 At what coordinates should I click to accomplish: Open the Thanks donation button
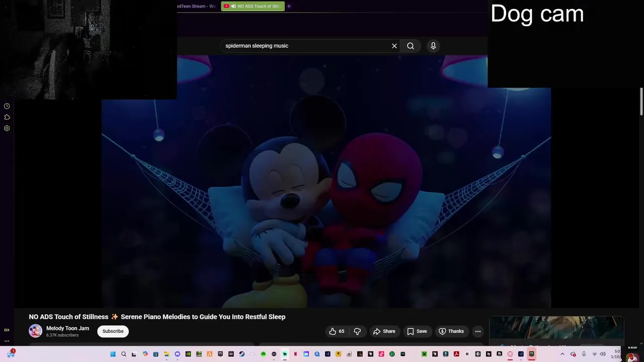tap(451, 331)
